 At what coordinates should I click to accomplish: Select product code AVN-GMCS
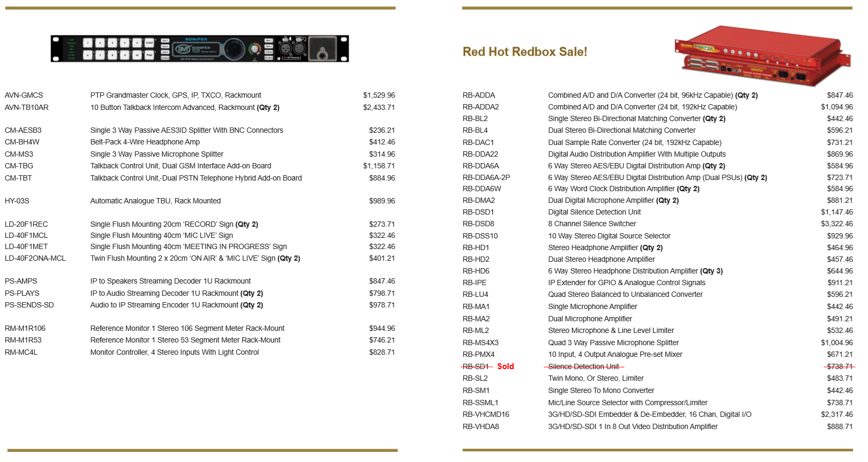tap(24, 96)
